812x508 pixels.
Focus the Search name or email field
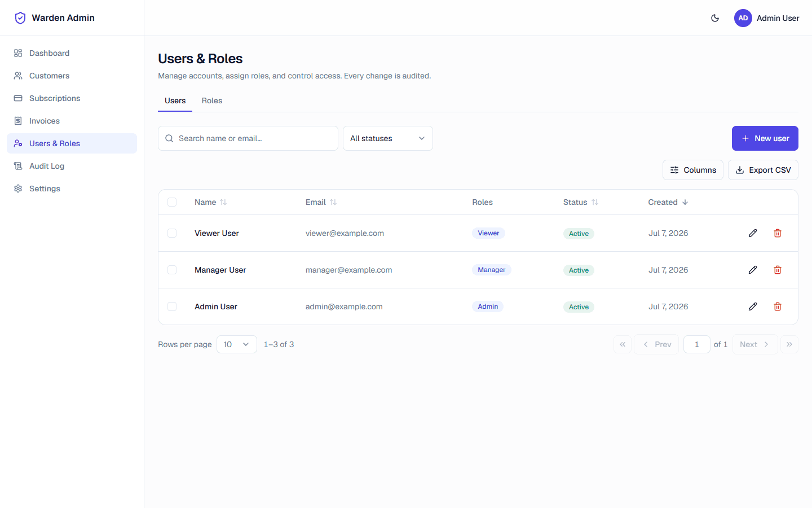(248, 138)
